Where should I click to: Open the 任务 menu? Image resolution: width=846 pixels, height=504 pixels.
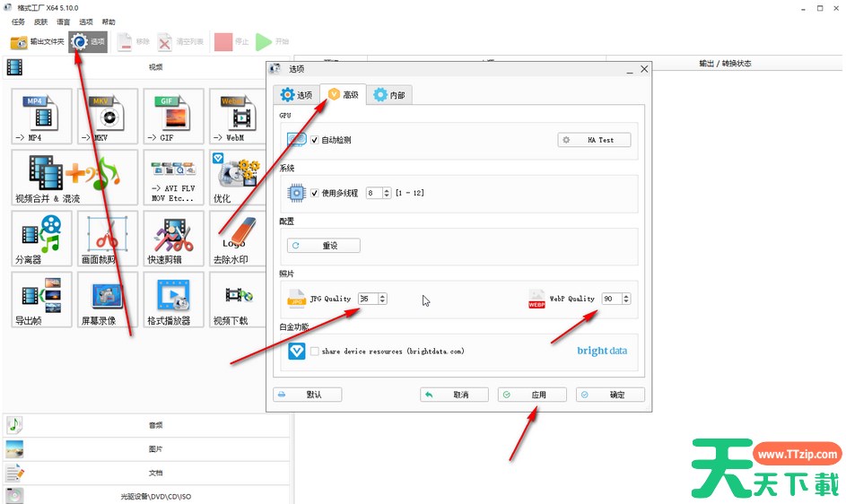tap(18, 22)
